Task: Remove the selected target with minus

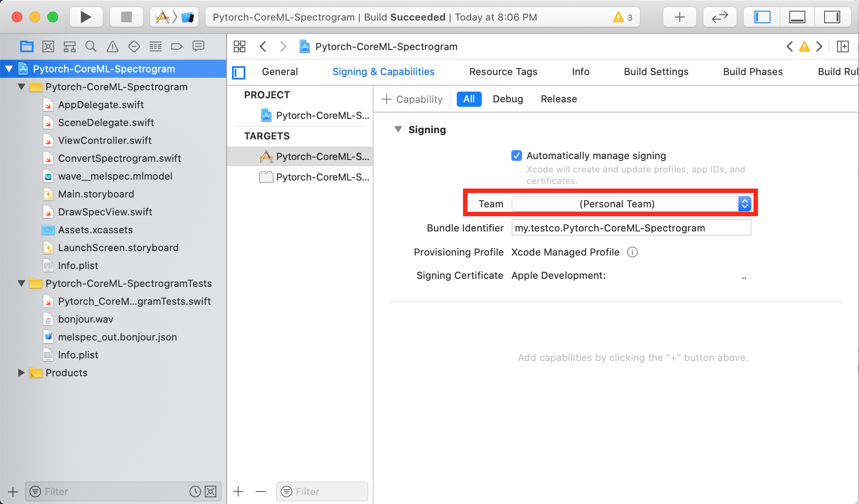Action: 261,491
